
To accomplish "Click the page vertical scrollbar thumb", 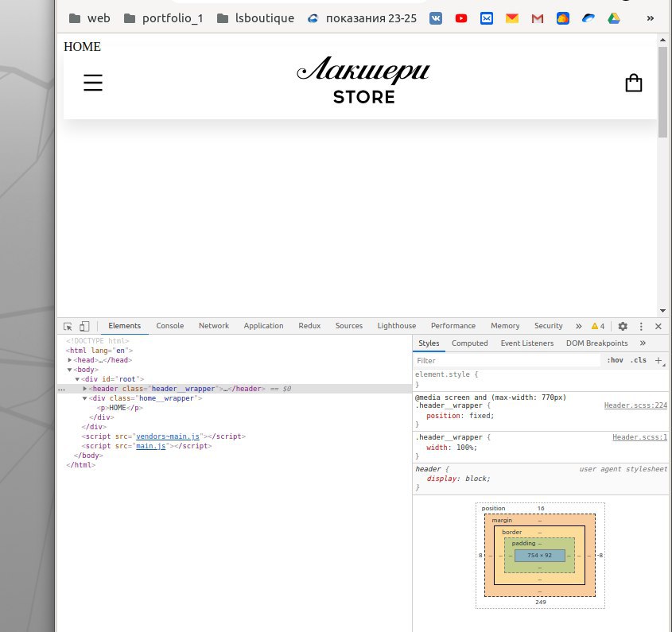I will [x=662, y=91].
